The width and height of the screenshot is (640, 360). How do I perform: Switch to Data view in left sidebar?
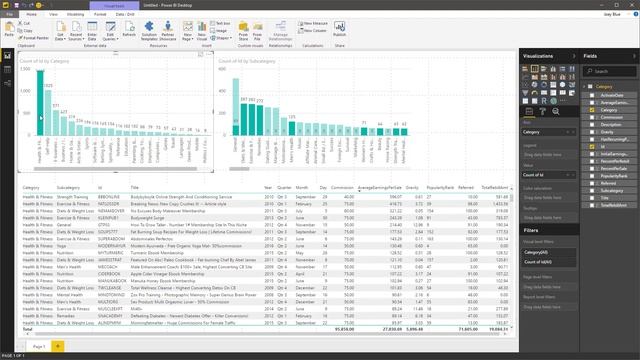7,69
